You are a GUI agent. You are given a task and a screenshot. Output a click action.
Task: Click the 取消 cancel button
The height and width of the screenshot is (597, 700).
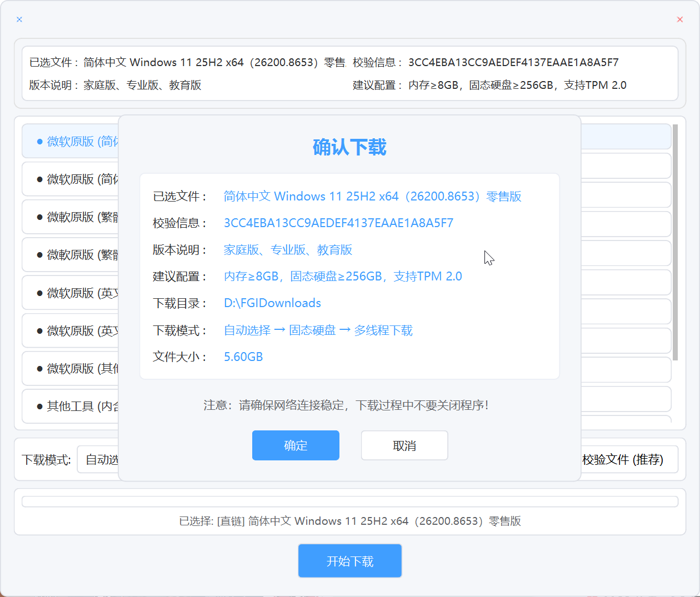click(x=404, y=445)
